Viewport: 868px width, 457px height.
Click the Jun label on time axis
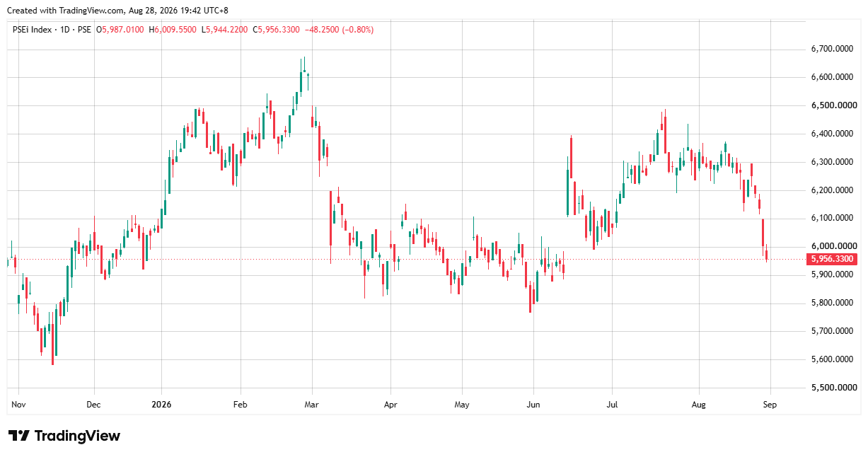click(534, 405)
